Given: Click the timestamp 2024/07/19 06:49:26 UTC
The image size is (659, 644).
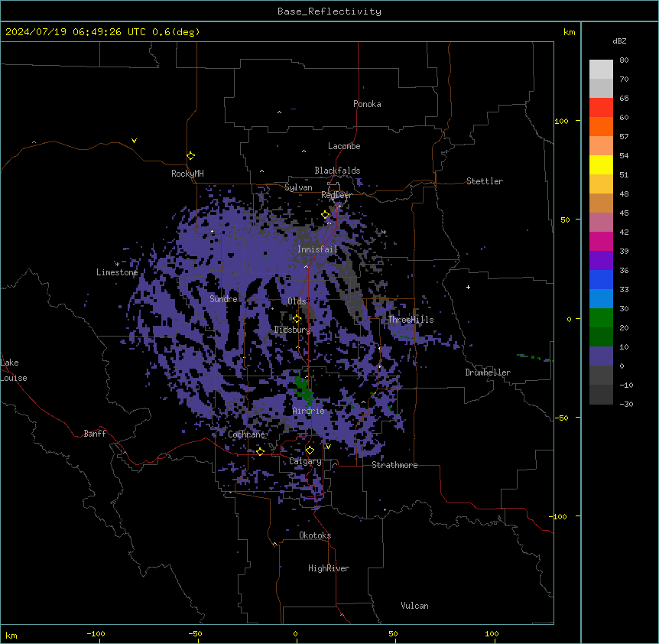Looking at the screenshot, I should [76, 32].
